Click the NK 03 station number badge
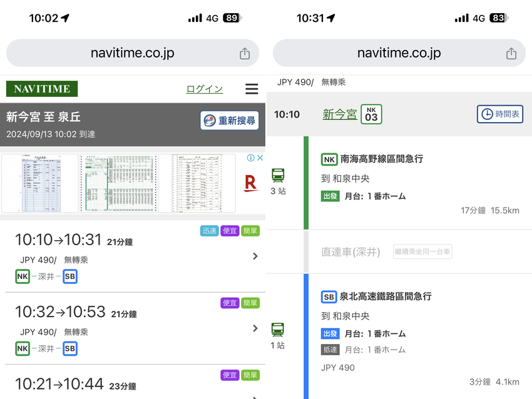Image resolution: width=532 pixels, height=399 pixels. [371, 114]
